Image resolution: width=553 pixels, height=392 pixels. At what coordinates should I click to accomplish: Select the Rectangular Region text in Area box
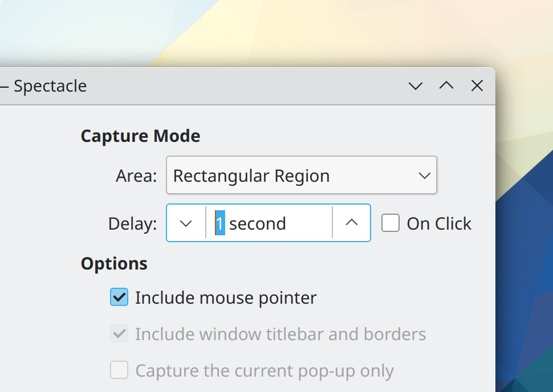click(251, 176)
